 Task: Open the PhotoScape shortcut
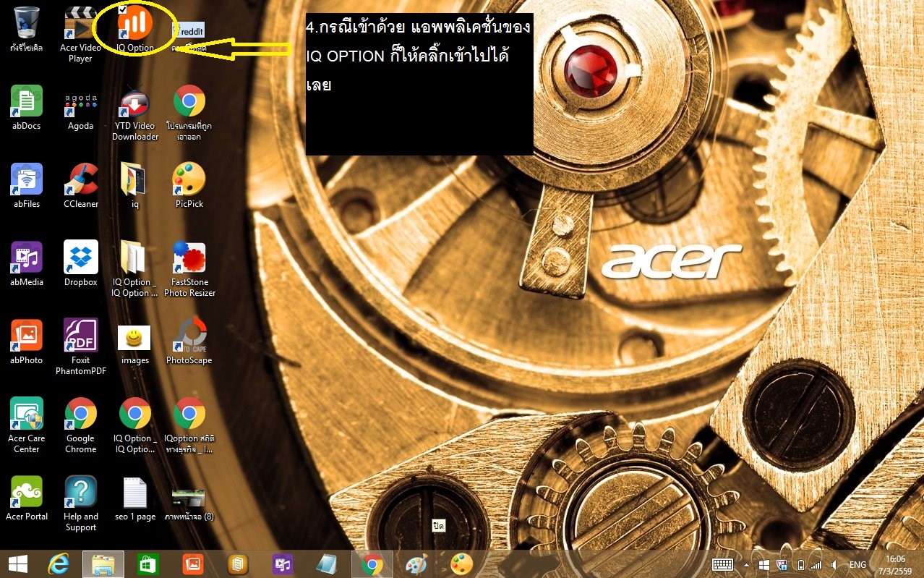coord(189,335)
